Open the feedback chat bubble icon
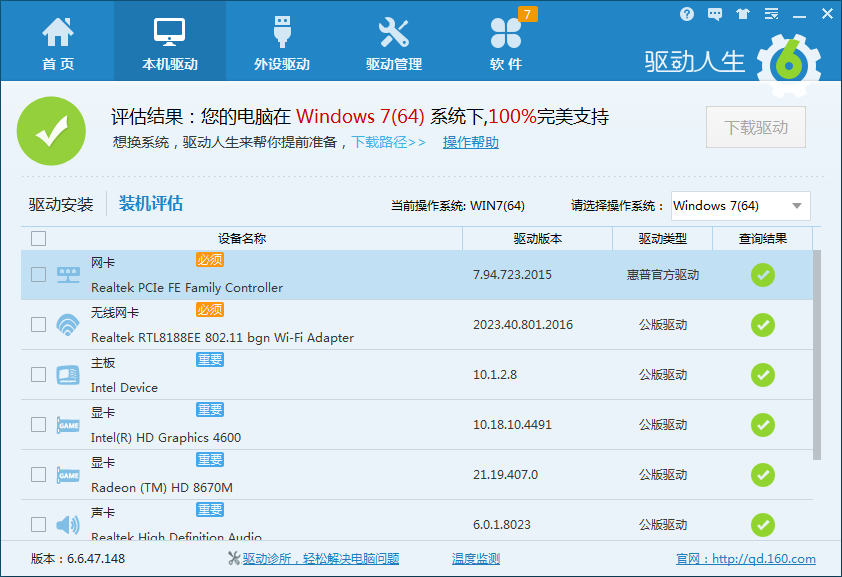 coord(715,14)
